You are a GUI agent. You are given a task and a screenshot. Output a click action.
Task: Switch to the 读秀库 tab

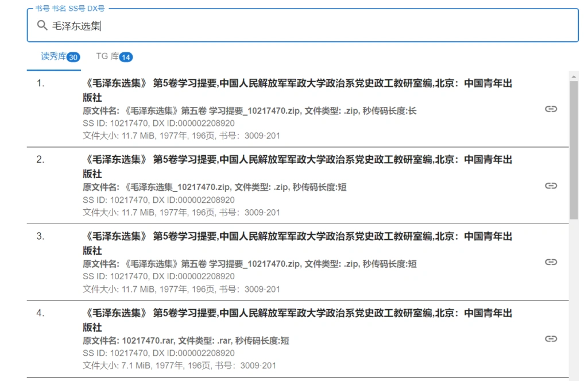pos(54,57)
